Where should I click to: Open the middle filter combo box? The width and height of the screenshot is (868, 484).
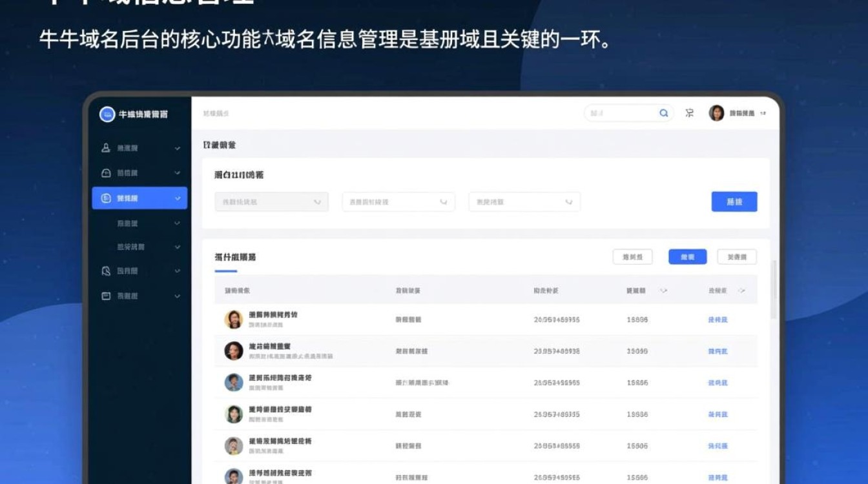click(x=397, y=201)
